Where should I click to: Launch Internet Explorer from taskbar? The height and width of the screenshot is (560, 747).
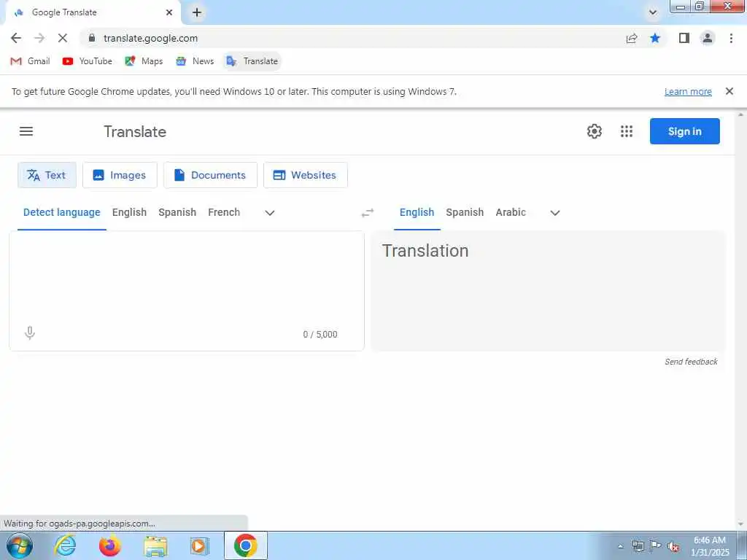click(x=65, y=545)
